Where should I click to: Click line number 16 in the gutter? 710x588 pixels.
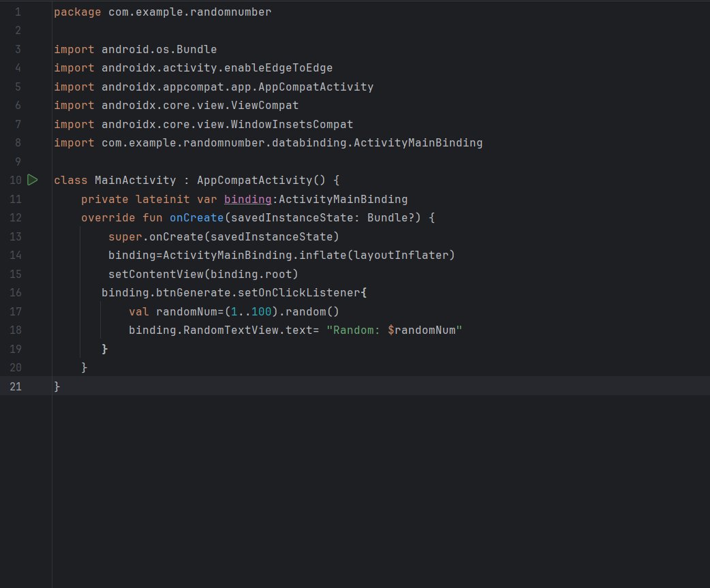[x=16, y=293]
